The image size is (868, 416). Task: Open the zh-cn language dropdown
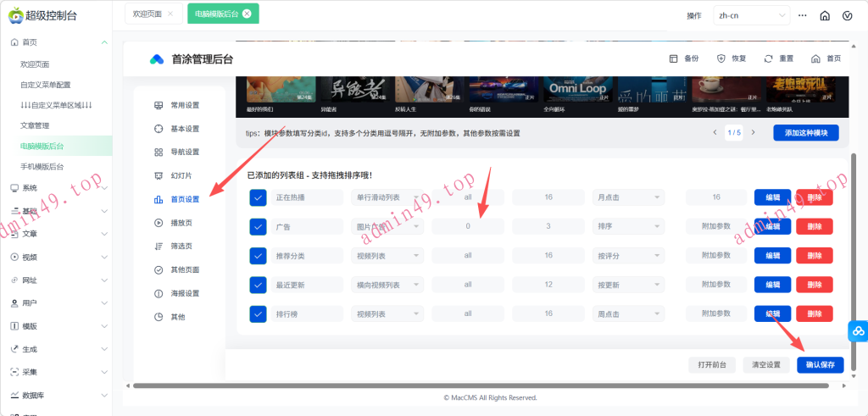coord(751,15)
